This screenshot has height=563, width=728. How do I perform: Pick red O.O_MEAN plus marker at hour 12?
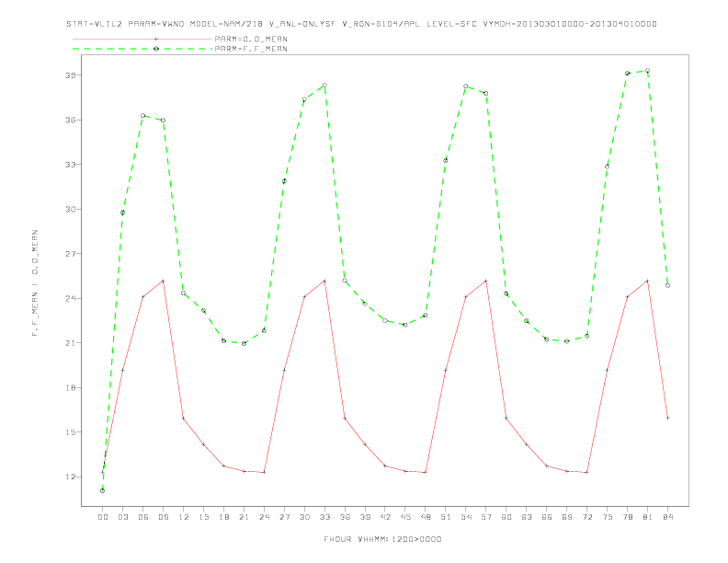click(x=184, y=418)
